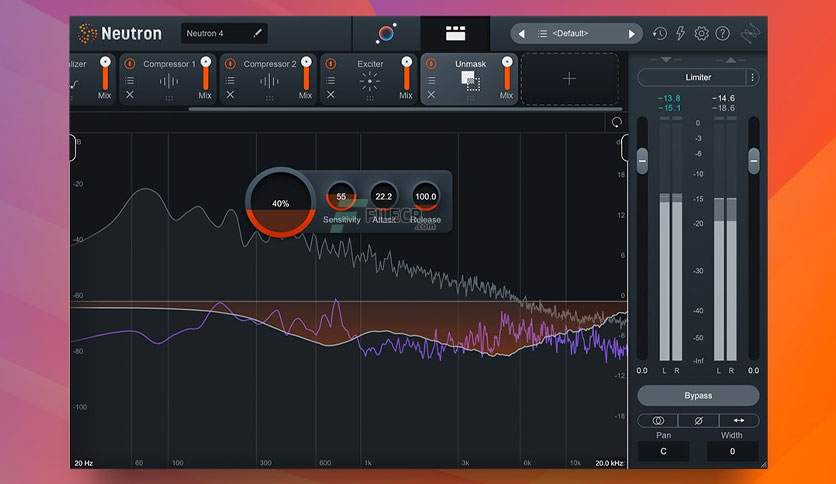Click the Unmask Mix slider

[507, 75]
